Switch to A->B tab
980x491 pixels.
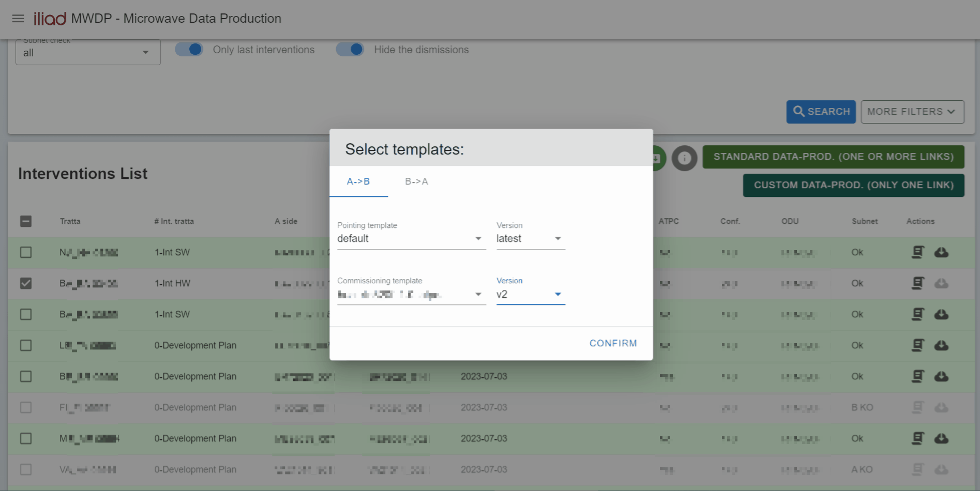pos(358,181)
